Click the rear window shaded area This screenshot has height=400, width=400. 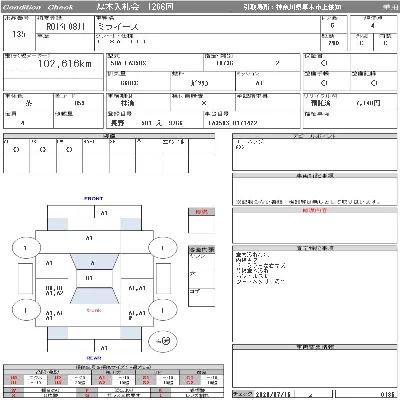point(94,296)
